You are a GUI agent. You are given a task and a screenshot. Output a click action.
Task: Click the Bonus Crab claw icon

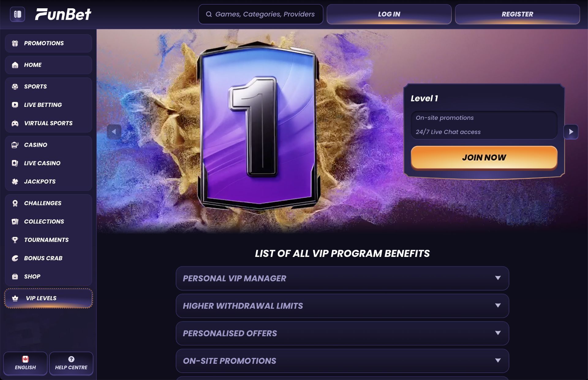[x=15, y=258]
